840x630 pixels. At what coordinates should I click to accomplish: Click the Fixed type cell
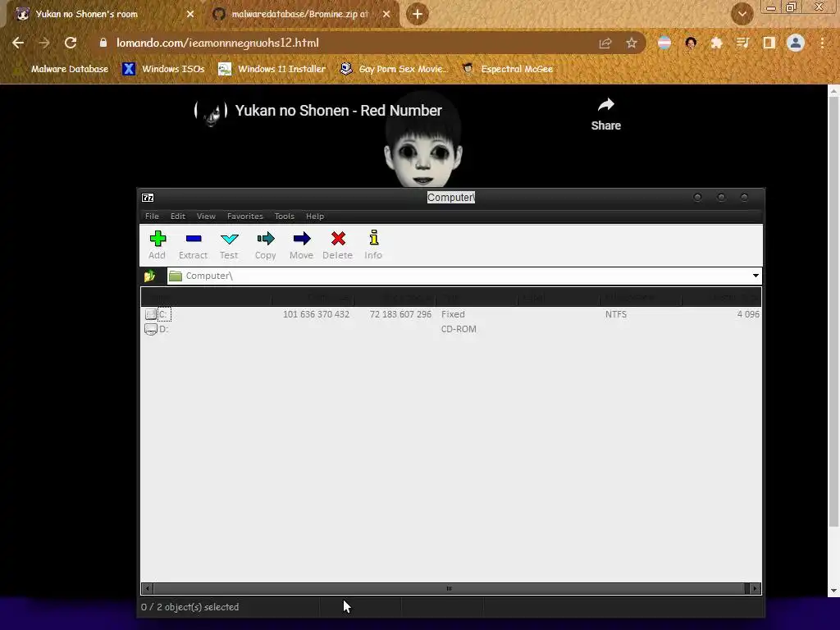coord(453,314)
